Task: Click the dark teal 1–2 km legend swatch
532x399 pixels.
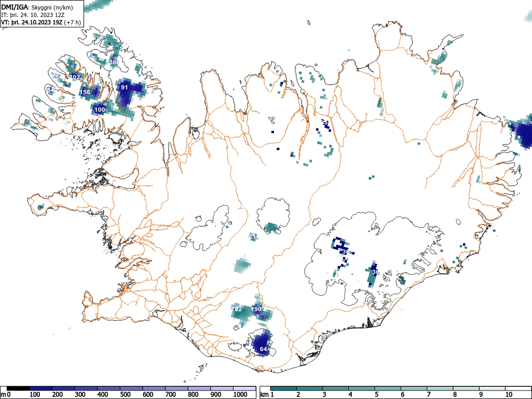Action: pyautogui.click(x=284, y=388)
